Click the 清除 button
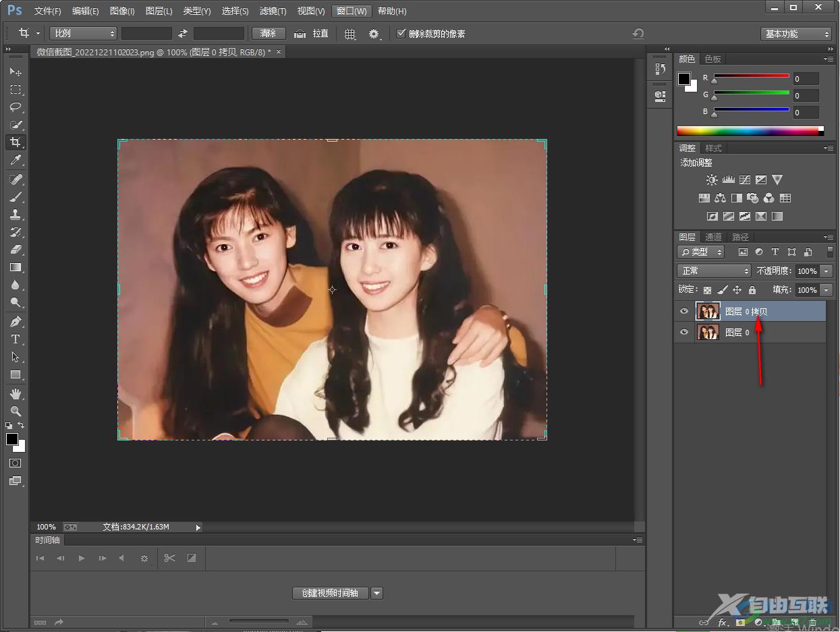This screenshot has width=840, height=632. [x=269, y=33]
